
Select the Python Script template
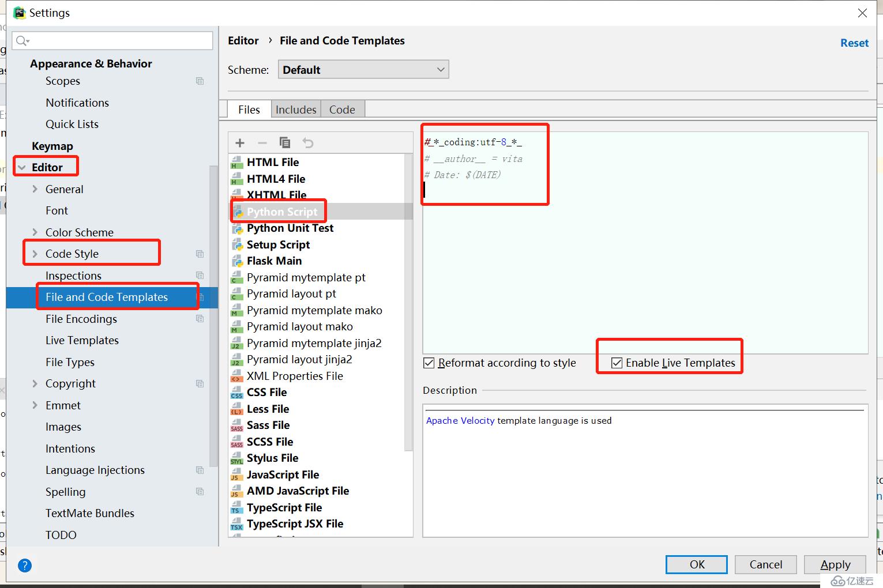(321, 212)
